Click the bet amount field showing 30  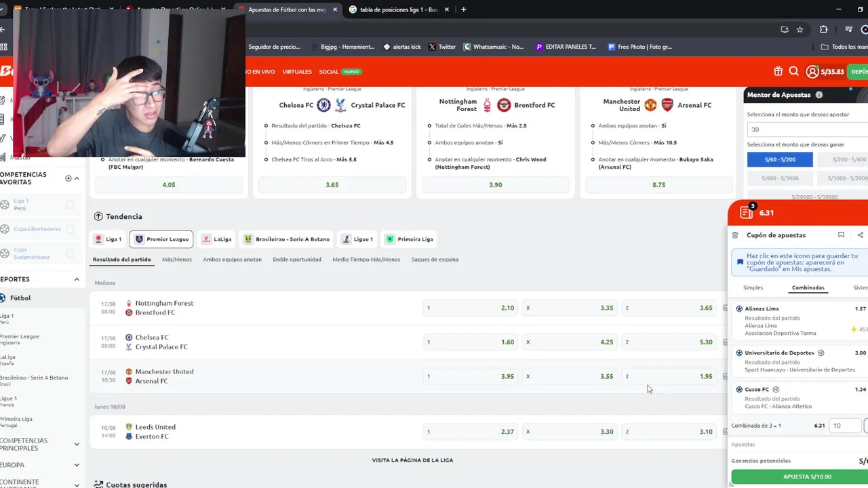[807, 129]
